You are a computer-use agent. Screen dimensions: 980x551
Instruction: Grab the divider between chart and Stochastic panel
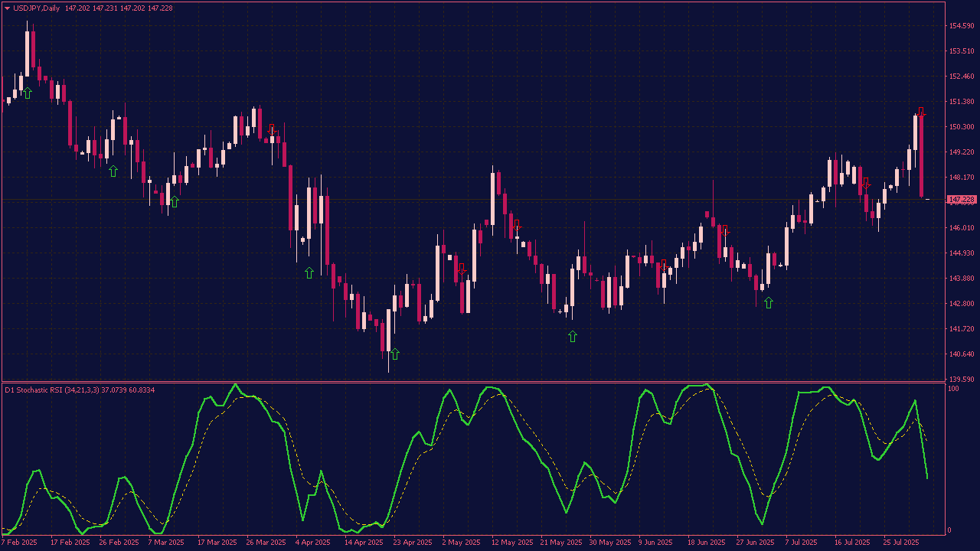point(473,381)
